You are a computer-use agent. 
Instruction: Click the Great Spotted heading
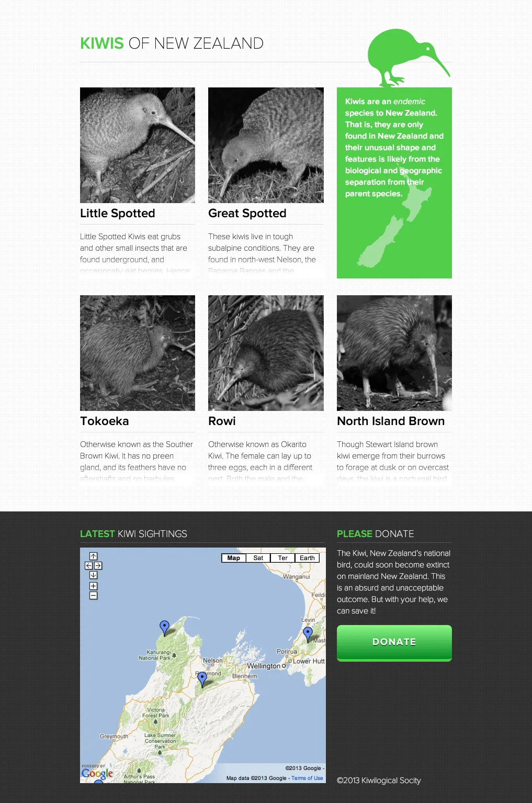(x=247, y=213)
